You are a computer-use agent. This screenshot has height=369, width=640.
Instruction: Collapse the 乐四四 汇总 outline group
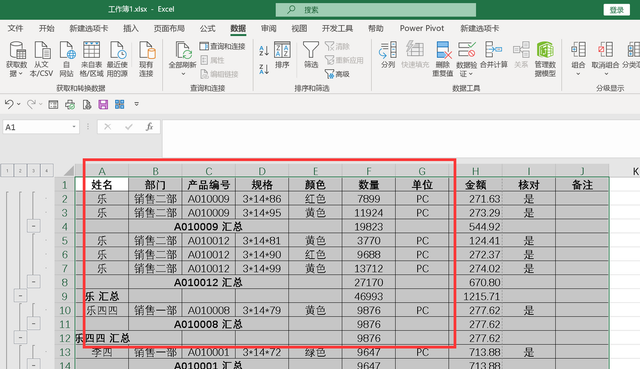point(20,338)
